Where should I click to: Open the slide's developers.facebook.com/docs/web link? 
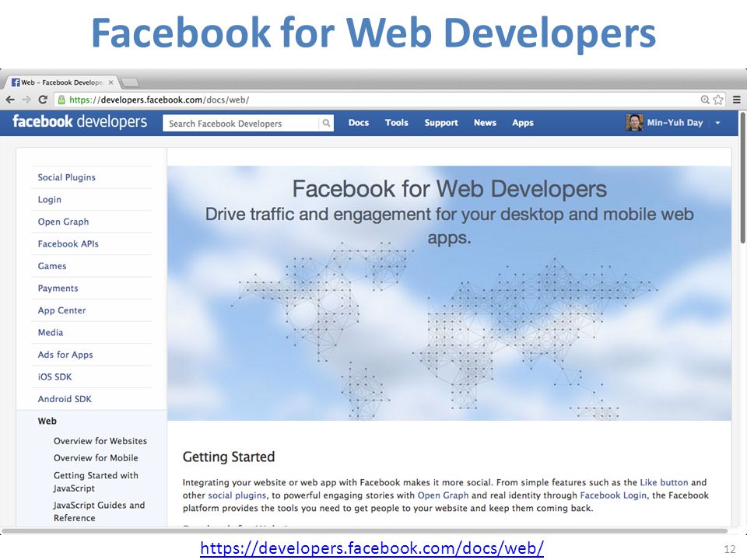point(372,548)
